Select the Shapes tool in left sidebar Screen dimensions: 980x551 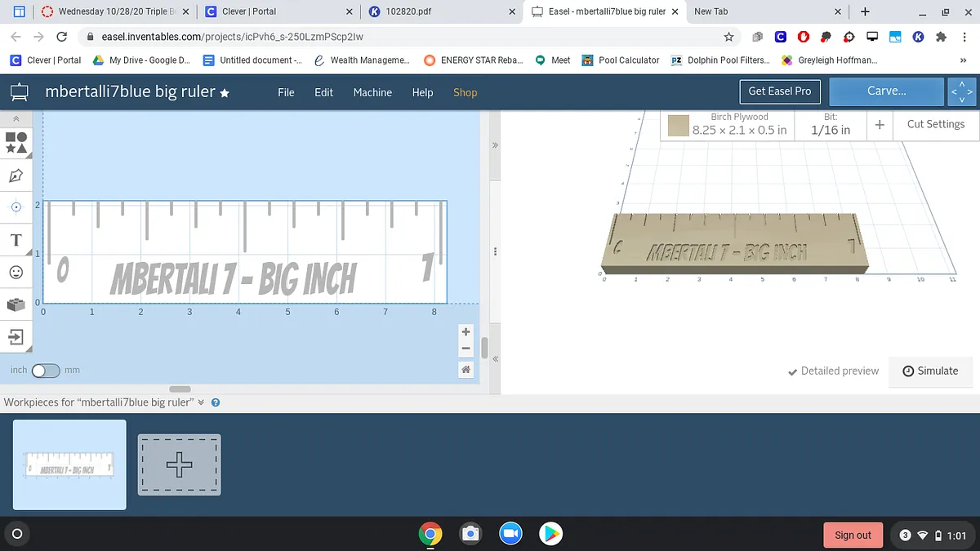[16, 143]
